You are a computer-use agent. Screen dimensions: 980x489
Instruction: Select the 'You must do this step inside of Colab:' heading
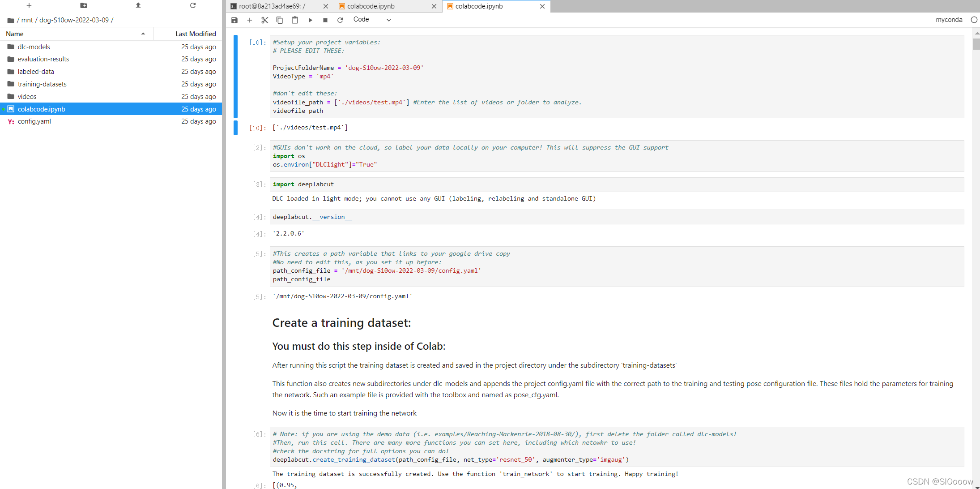pyautogui.click(x=359, y=346)
